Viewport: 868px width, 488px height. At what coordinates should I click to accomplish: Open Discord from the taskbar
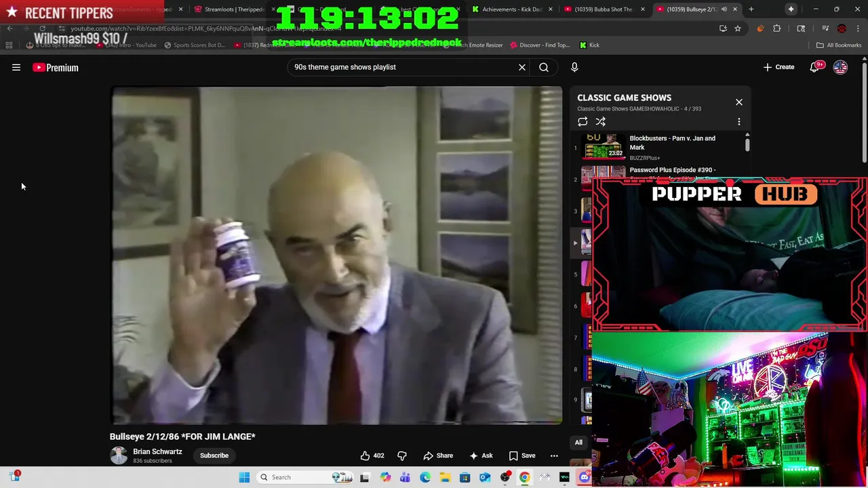(585, 477)
